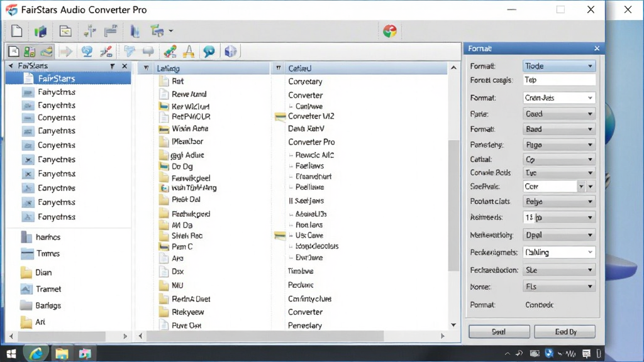The height and width of the screenshot is (362, 644).
Task: Click the Eod By button
Action: [565, 332]
